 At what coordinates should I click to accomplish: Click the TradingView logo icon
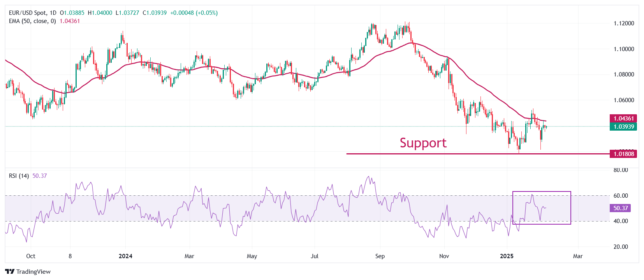(10, 271)
